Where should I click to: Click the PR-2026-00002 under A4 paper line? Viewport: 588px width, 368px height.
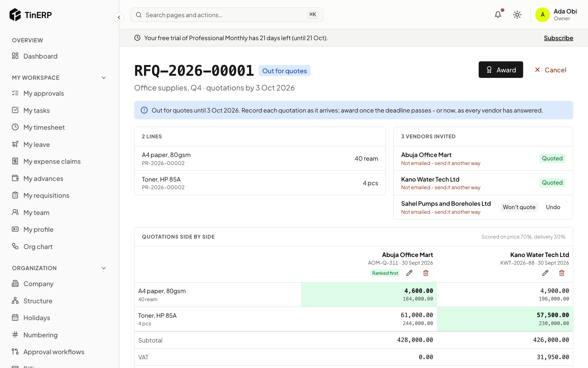click(x=163, y=163)
